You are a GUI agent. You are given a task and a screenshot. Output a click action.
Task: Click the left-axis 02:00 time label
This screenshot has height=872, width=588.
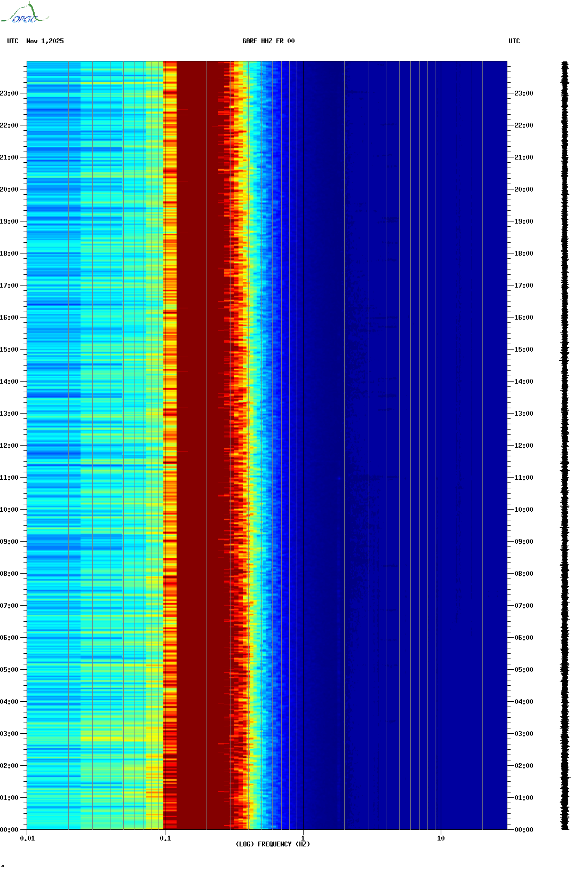click(9, 766)
